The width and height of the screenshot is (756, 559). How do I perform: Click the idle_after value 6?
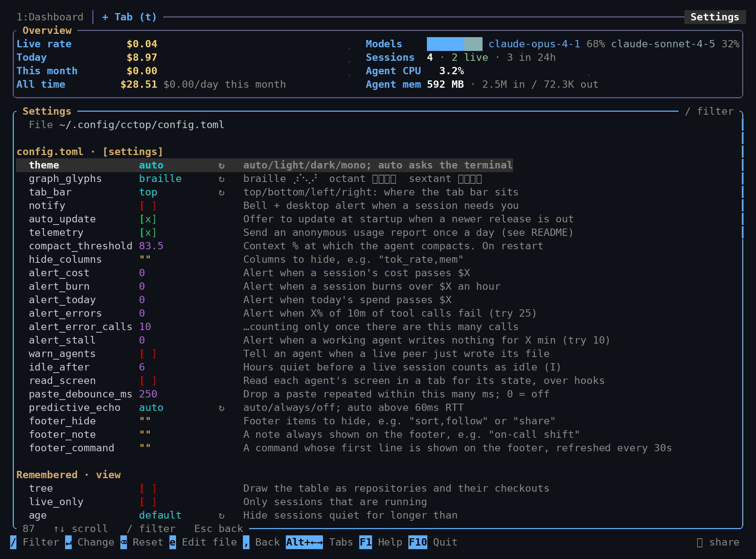coord(142,368)
